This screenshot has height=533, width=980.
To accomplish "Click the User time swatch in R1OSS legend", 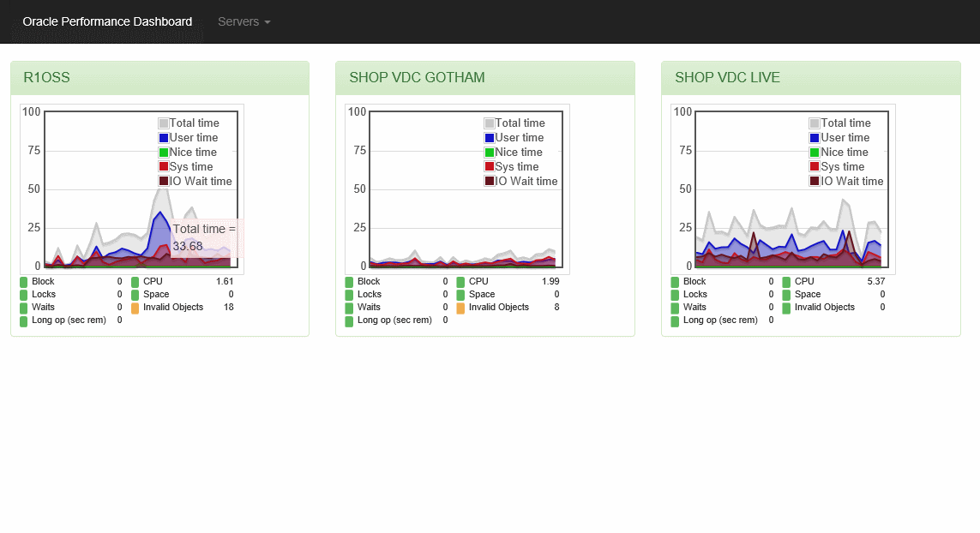I will (x=164, y=137).
